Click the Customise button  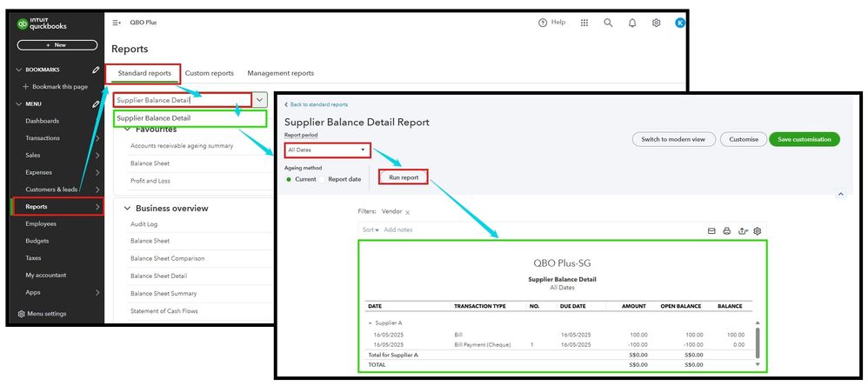[x=744, y=139]
